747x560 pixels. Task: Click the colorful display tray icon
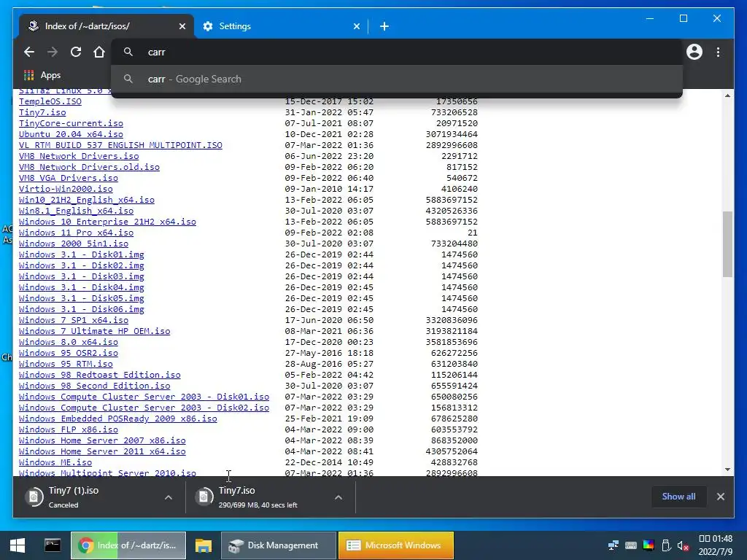click(649, 545)
